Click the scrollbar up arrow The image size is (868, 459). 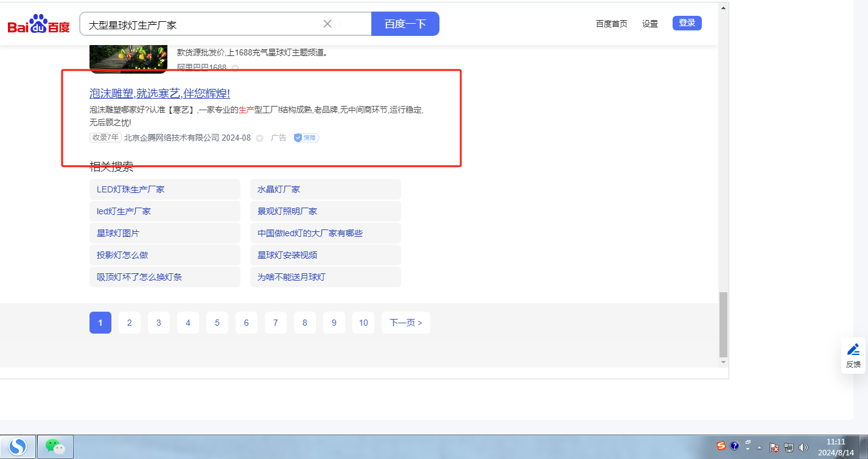point(723,8)
